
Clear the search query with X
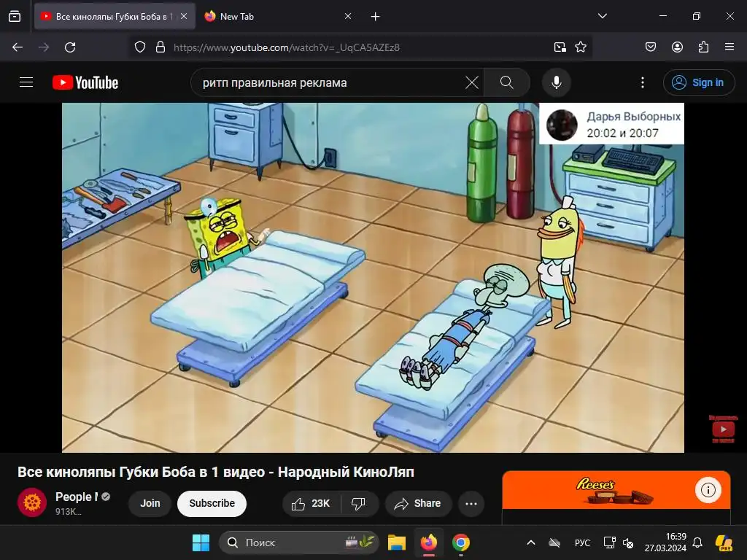(x=472, y=82)
